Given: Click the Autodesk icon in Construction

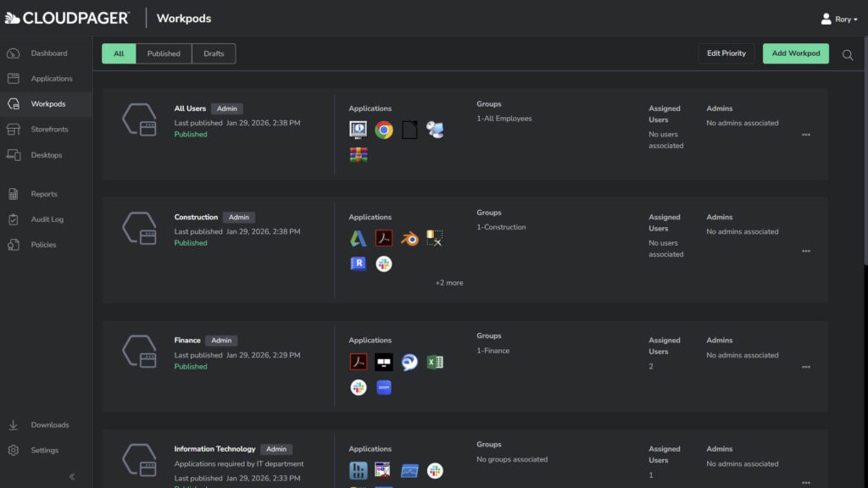Looking at the screenshot, I should (x=359, y=238).
